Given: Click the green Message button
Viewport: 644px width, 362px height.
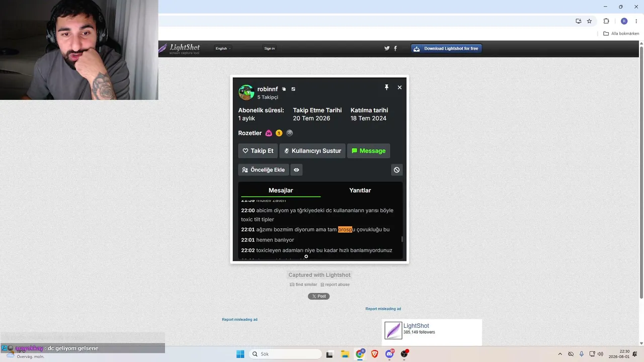Looking at the screenshot, I should (x=368, y=151).
